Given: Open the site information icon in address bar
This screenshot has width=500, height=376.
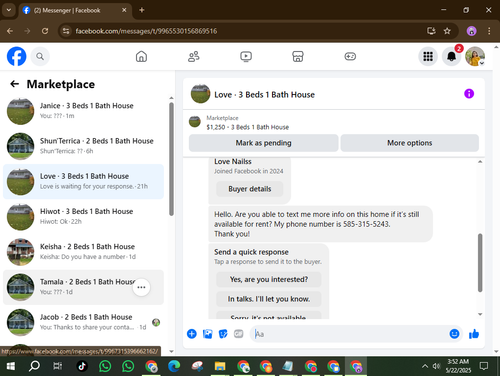Looking at the screenshot, I should pyautogui.click(x=66, y=31).
